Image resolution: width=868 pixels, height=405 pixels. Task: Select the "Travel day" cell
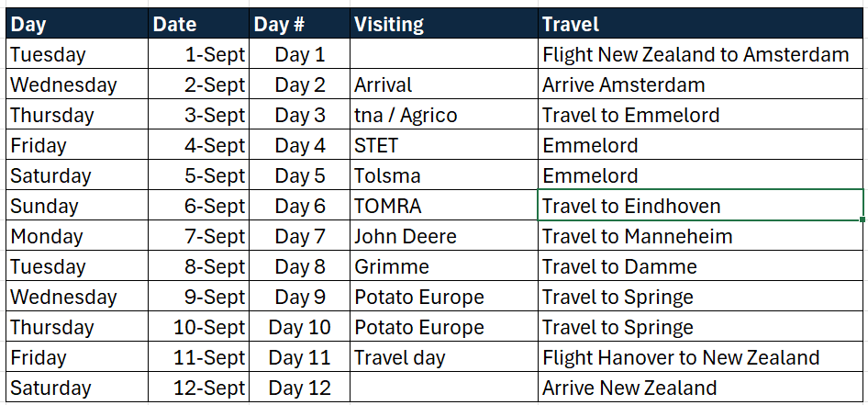point(443,357)
